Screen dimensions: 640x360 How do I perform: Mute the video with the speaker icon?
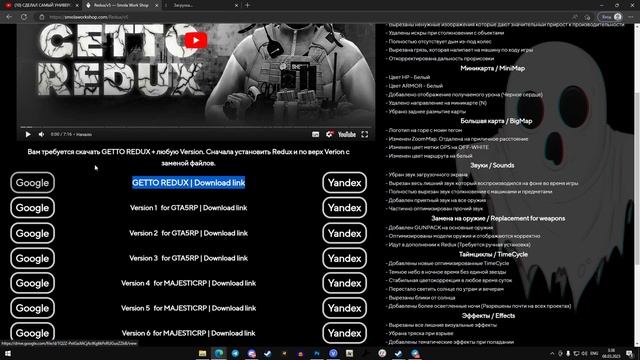pyautogui.click(x=41, y=134)
